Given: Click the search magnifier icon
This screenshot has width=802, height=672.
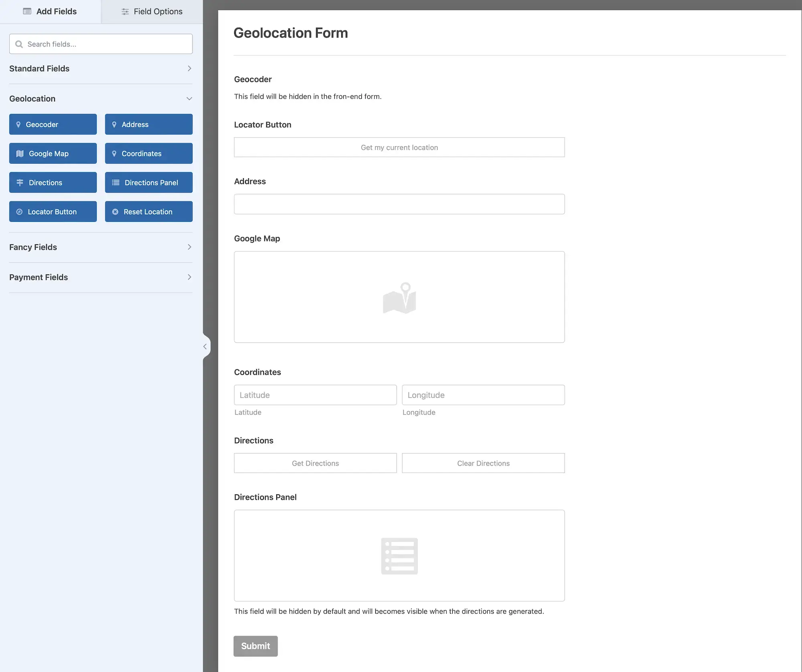Looking at the screenshot, I should 19,44.
